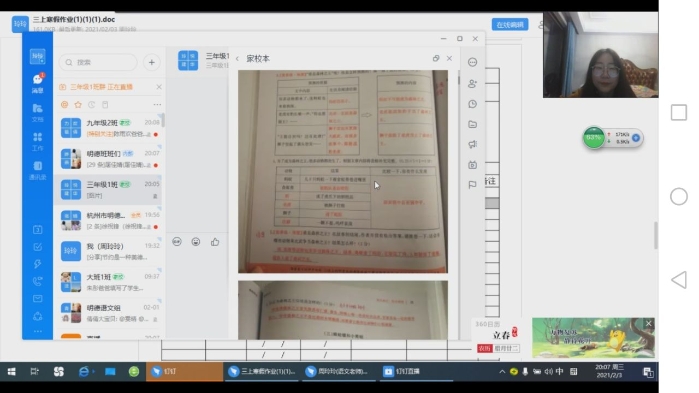Dismiss the 三年级1班群 live banner
Screen dimensions: 699x393
pyautogui.click(x=159, y=87)
